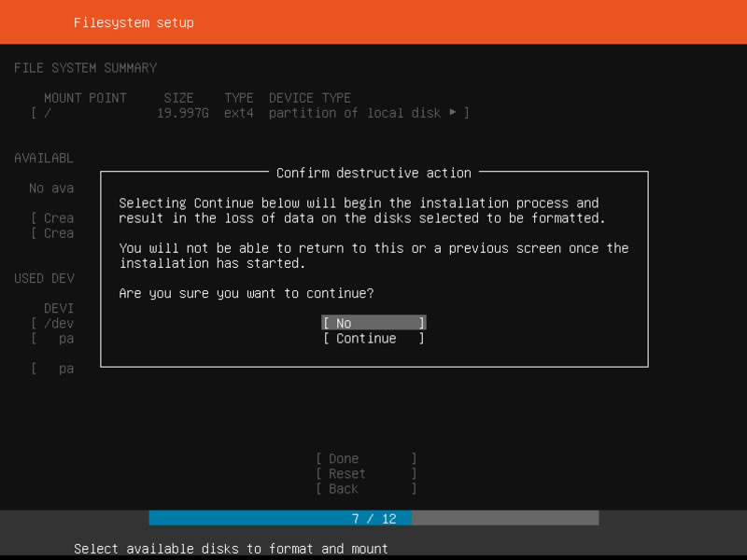This screenshot has width=747, height=560.
Task: Open the root mount point row arrow
Action: point(453,112)
